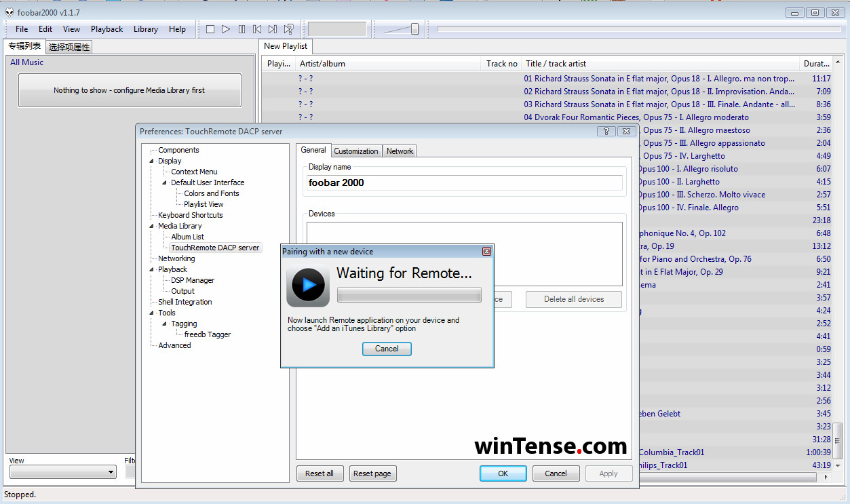Select DSP Manager in the preferences tree
This screenshot has height=504, width=850.
point(193,281)
